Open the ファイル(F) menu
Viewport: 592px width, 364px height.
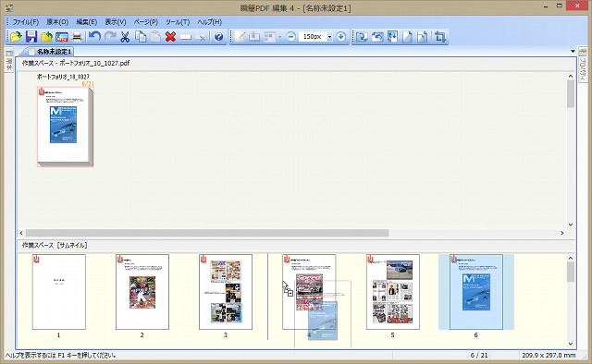(26, 22)
